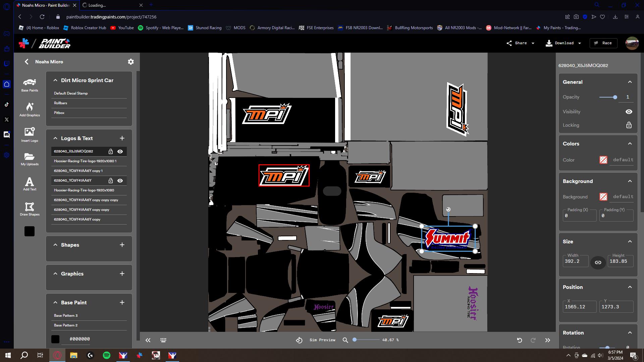
Task: Undo the last change
Action: click(520, 340)
